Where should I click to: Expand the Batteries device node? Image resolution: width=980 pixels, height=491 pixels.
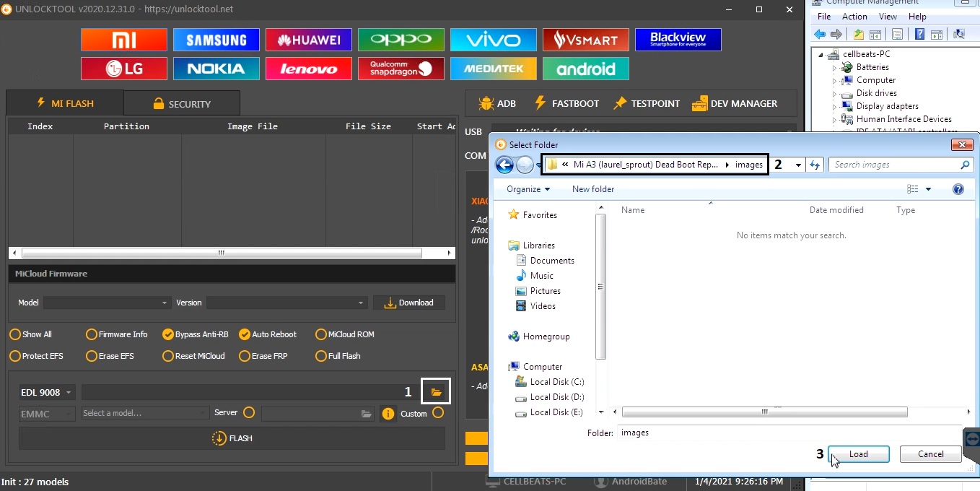click(835, 67)
